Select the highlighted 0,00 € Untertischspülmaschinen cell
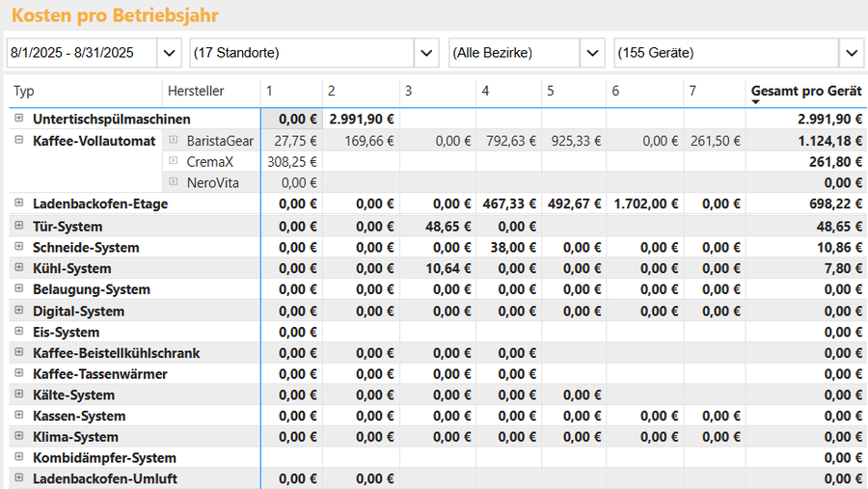Screen dimensions: 868x489 pyautogui.click(x=291, y=119)
